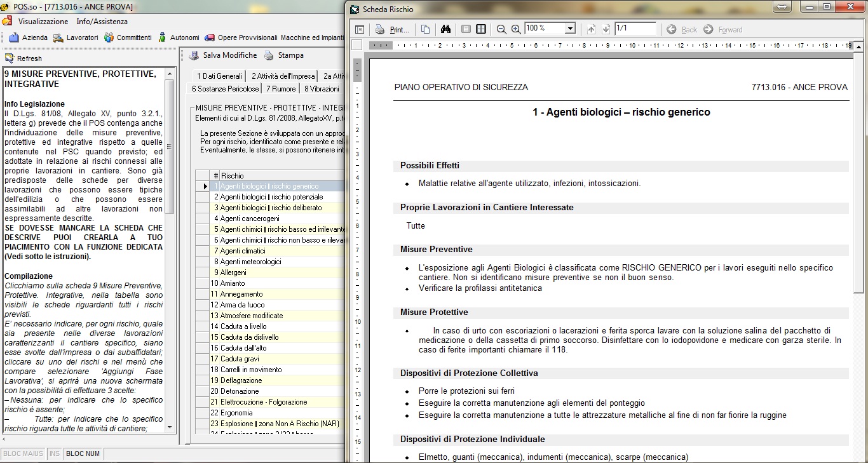Click the page number field showing 1/1
The image size is (868, 463).
pyautogui.click(x=635, y=29)
